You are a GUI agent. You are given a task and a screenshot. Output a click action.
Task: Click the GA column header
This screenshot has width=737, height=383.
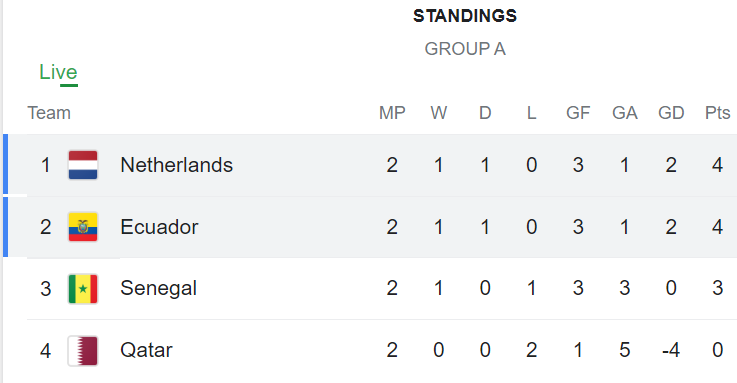[x=625, y=113]
